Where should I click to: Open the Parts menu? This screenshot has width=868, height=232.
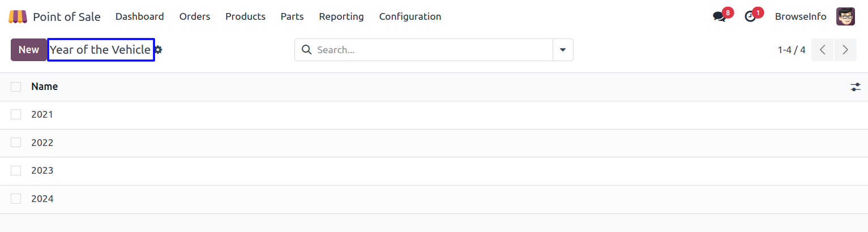(292, 16)
